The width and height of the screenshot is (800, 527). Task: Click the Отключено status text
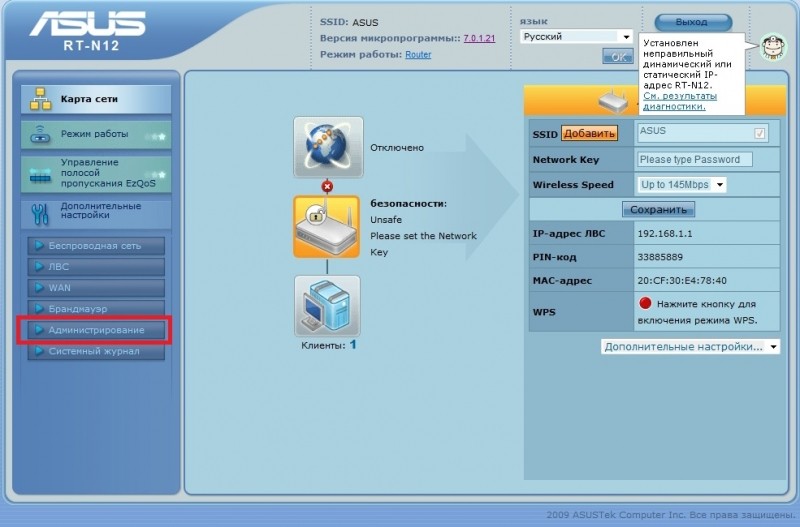coord(397,148)
